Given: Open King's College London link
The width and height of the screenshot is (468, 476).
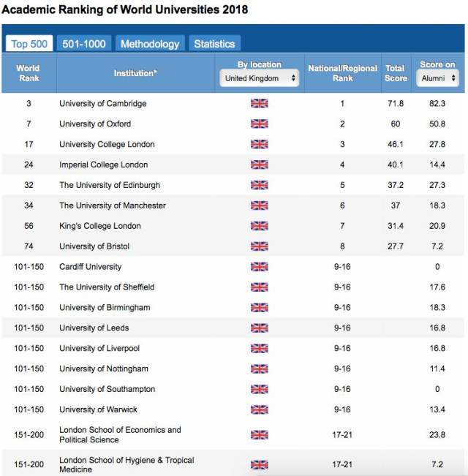Looking at the screenshot, I should (x=100, y=226).
